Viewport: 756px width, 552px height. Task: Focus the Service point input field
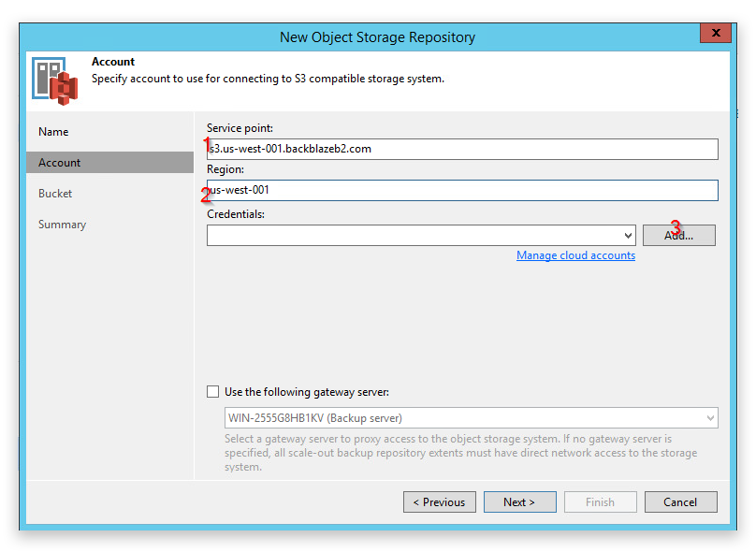coord(462,149)
